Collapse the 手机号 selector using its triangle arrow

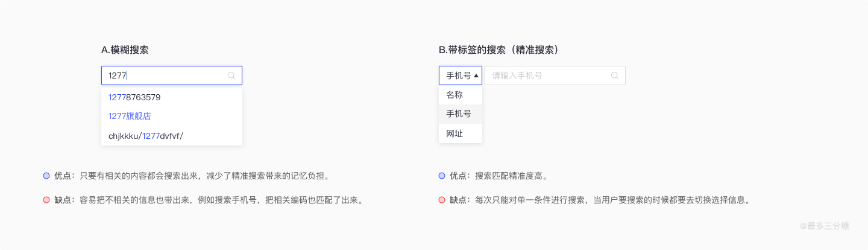[476, 75]
